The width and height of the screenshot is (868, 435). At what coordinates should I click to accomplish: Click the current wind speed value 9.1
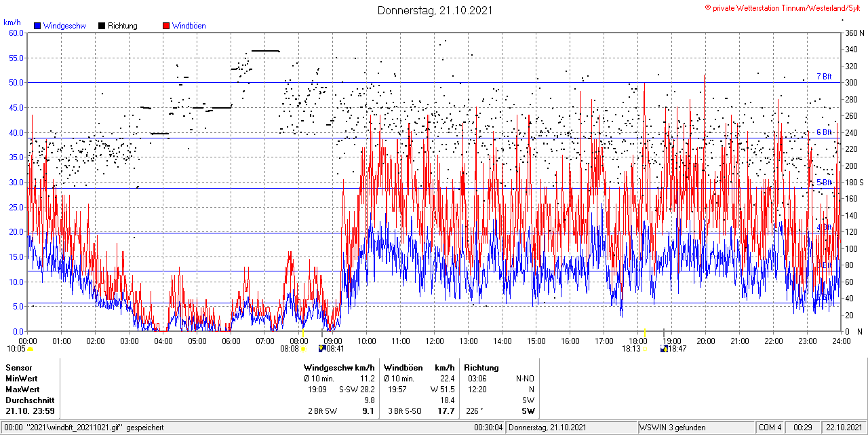[x=368, y=411]
